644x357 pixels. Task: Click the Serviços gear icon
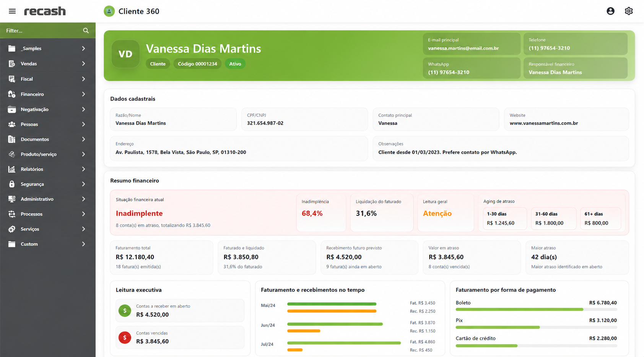coord(12,229)
